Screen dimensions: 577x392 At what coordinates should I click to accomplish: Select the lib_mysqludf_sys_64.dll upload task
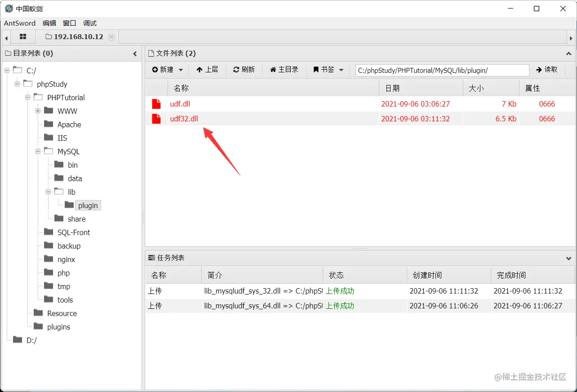click(360, 306)
